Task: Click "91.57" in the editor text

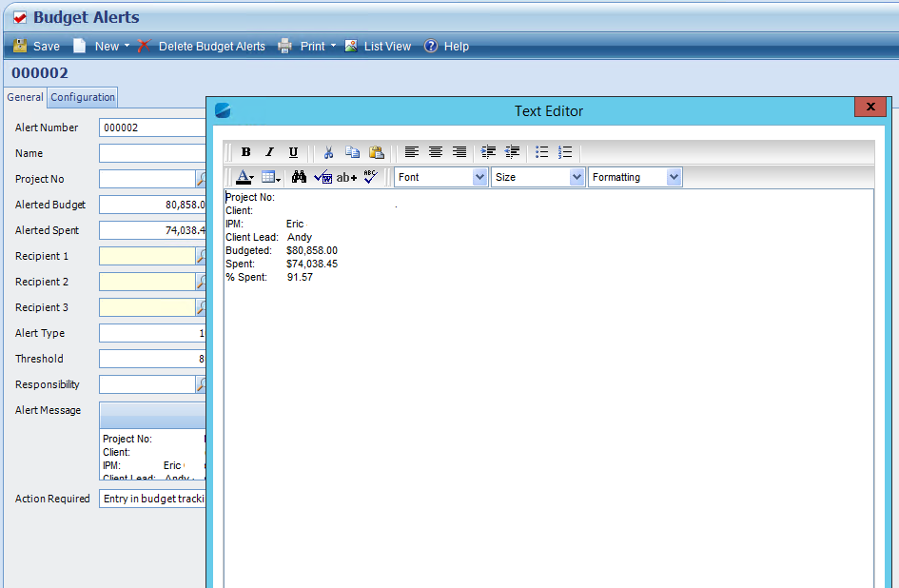Action: [x=300, y=277]
